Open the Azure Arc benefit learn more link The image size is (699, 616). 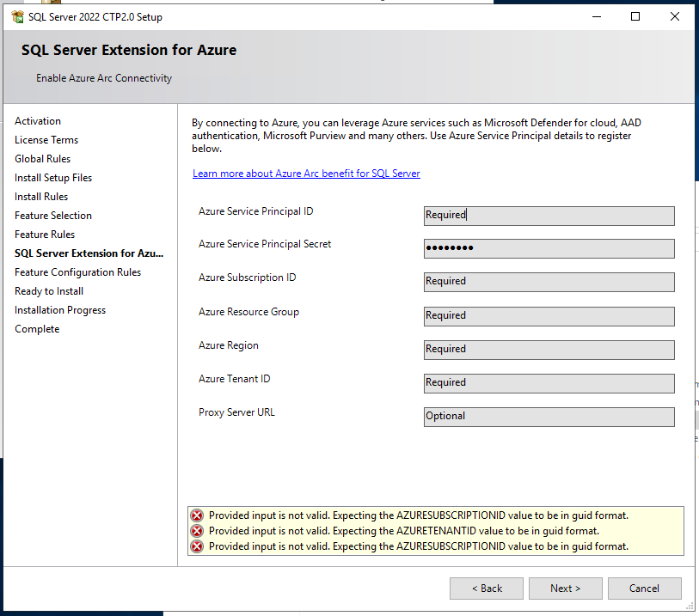click(x=305, y=174)
